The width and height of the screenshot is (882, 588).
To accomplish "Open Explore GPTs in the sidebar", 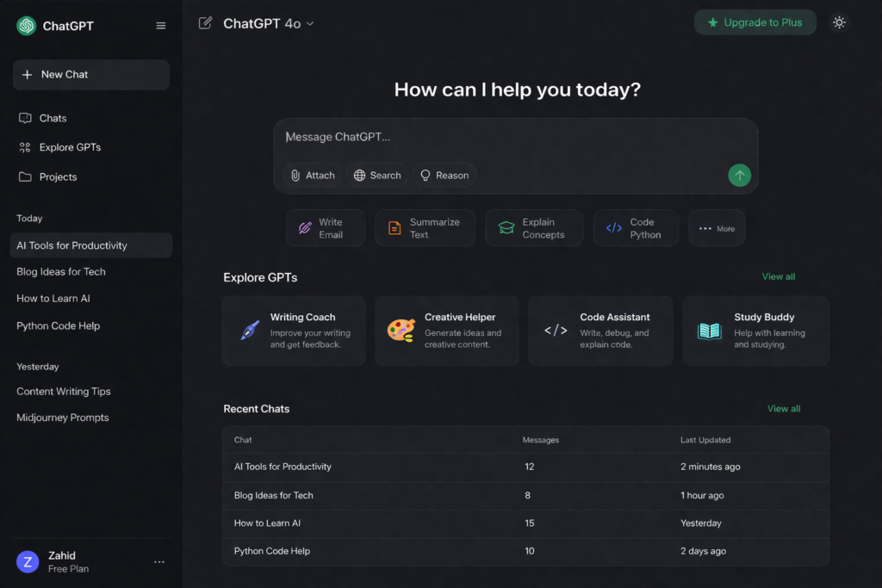I will pyautogui.click(x=69, y=147).
